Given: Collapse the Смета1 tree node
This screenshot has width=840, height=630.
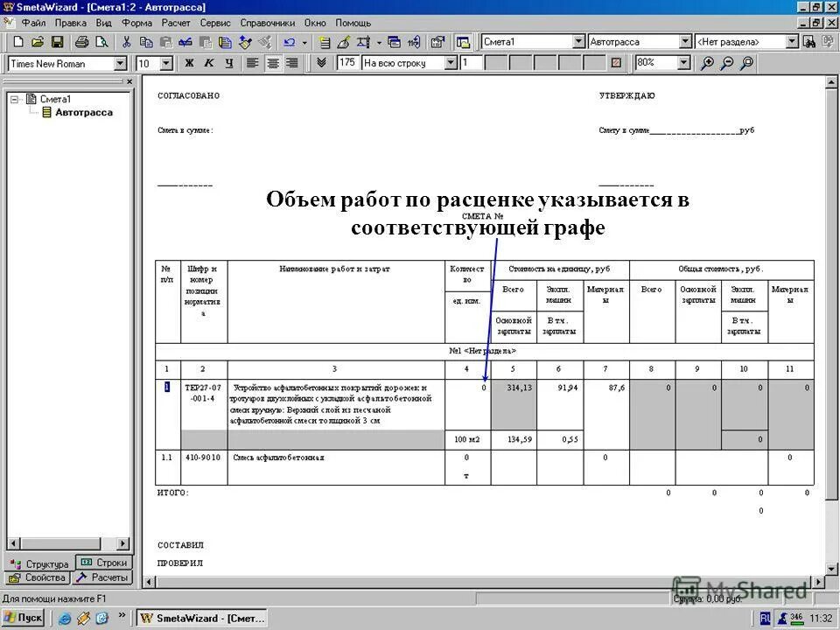Looking at the screenshot, I should pyautogui.click(x=15, y=99).
